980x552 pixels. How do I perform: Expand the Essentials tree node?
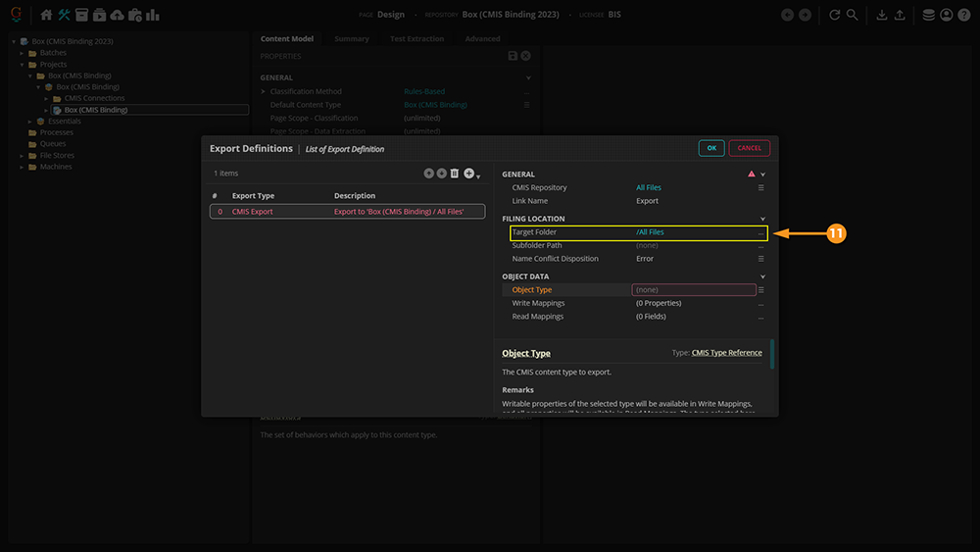tap(30, 122)
